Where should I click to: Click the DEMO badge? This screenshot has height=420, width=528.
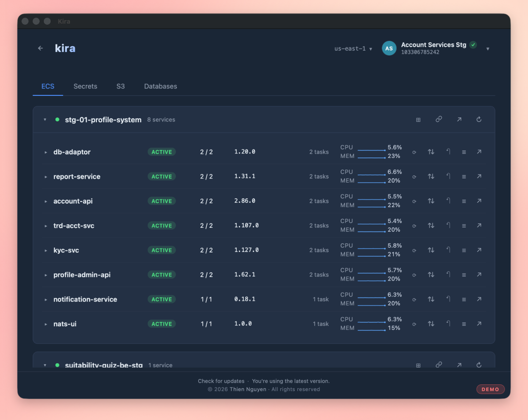tap(491, 389)
